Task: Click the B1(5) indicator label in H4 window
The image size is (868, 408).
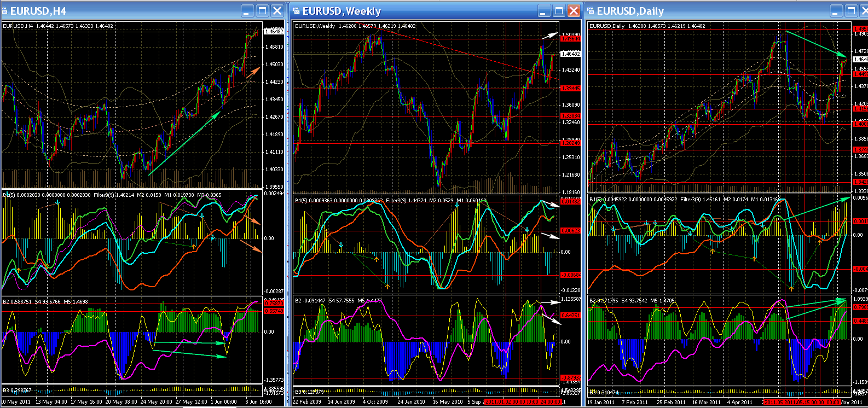Action: pyautogui.click(x=9, y=195)
